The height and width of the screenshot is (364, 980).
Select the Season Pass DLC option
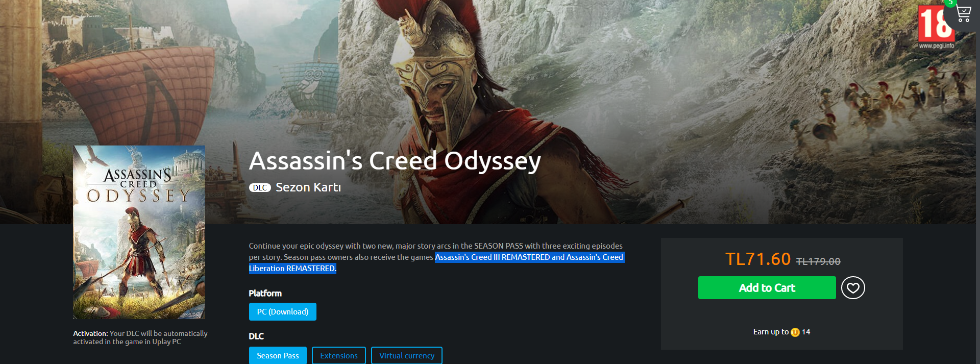coord(278,356)
